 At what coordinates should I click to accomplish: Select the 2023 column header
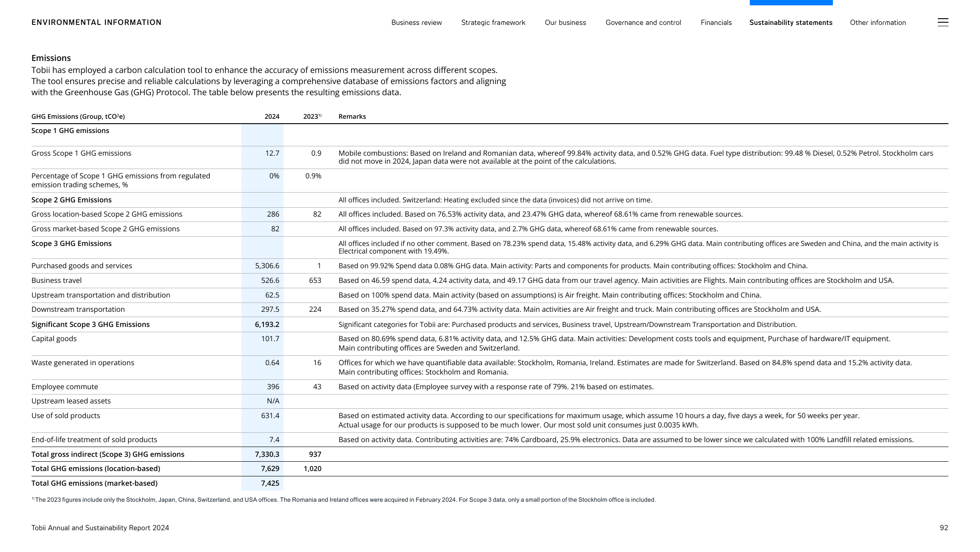point(312,117)
